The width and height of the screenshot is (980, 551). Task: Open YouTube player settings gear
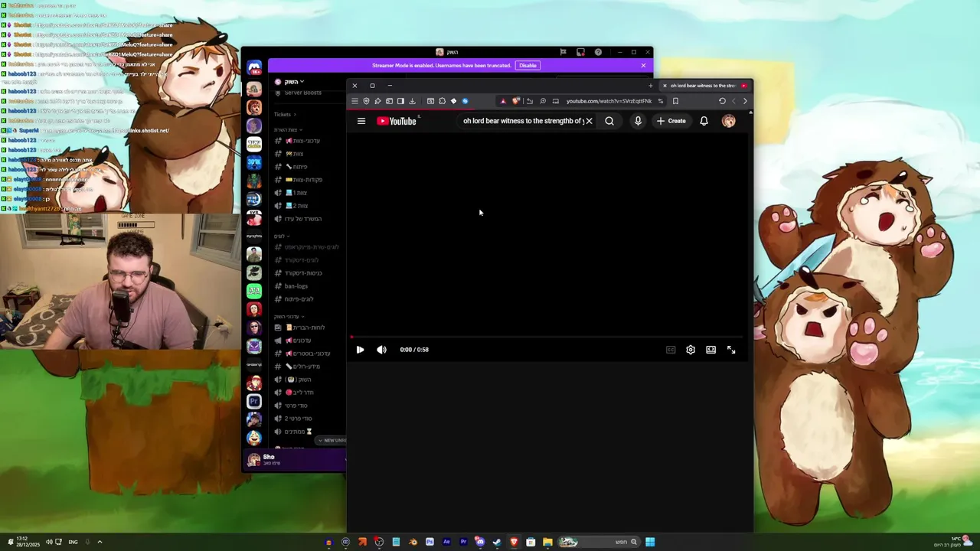click(691, 350)
